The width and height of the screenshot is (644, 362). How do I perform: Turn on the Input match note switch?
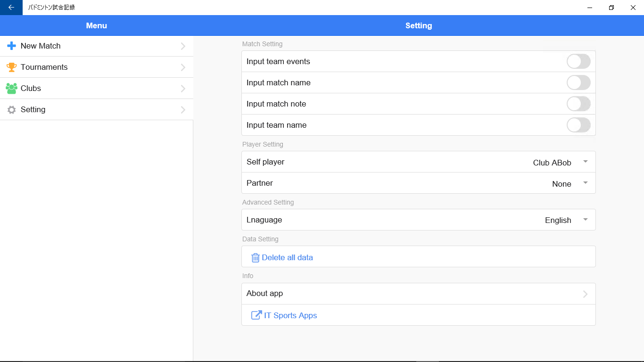click(x=578, y=104)
